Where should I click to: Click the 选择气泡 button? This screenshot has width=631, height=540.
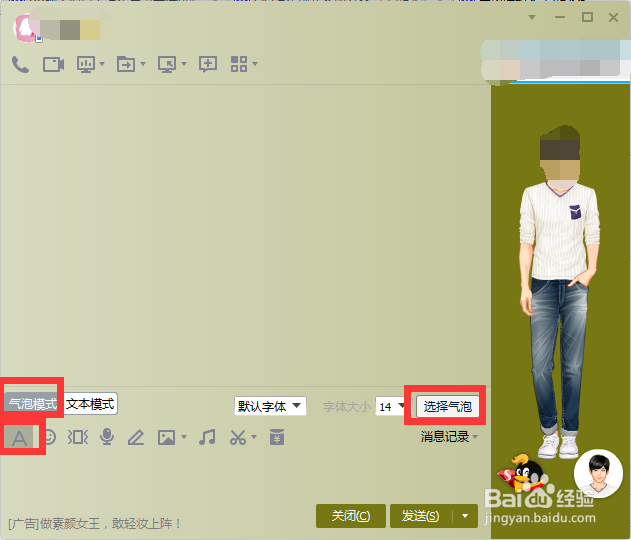click(447, 406)
